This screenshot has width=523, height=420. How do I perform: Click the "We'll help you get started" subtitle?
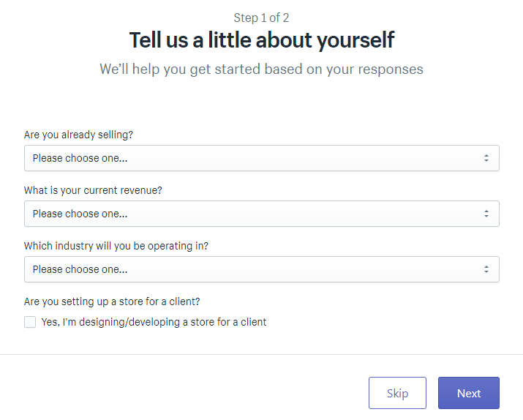[x=261, y=70]
